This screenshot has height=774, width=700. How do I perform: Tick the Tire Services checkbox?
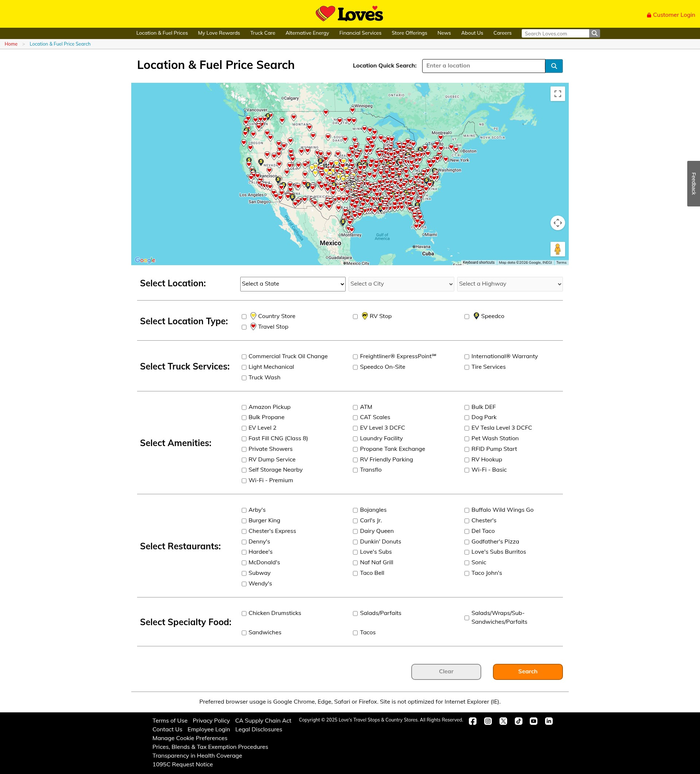(x=467, y=367)
